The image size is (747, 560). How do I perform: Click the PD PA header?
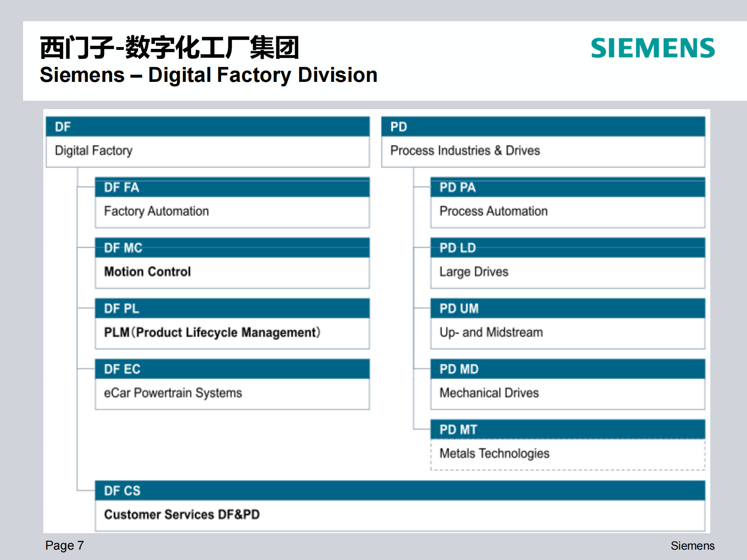click(x=568, y=187)
